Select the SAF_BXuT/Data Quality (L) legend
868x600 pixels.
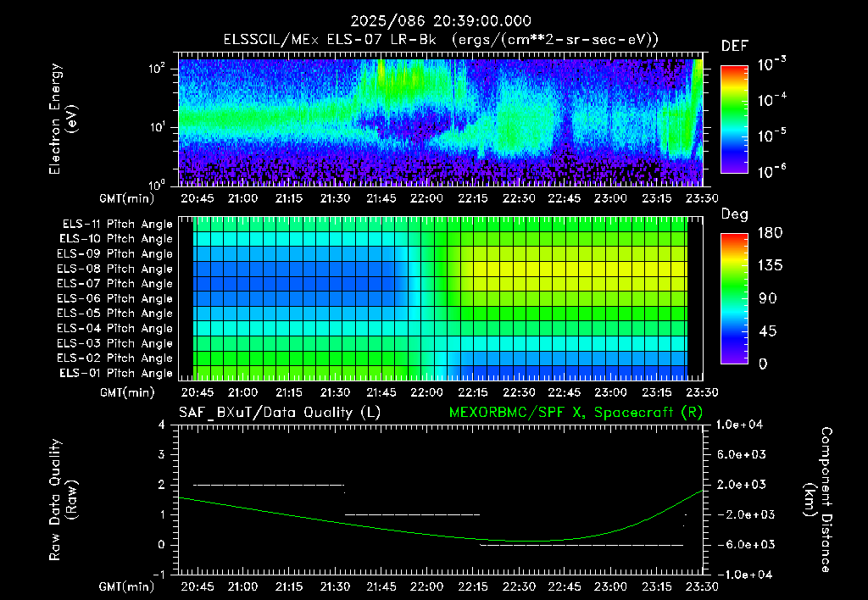(x=280, y=413)
